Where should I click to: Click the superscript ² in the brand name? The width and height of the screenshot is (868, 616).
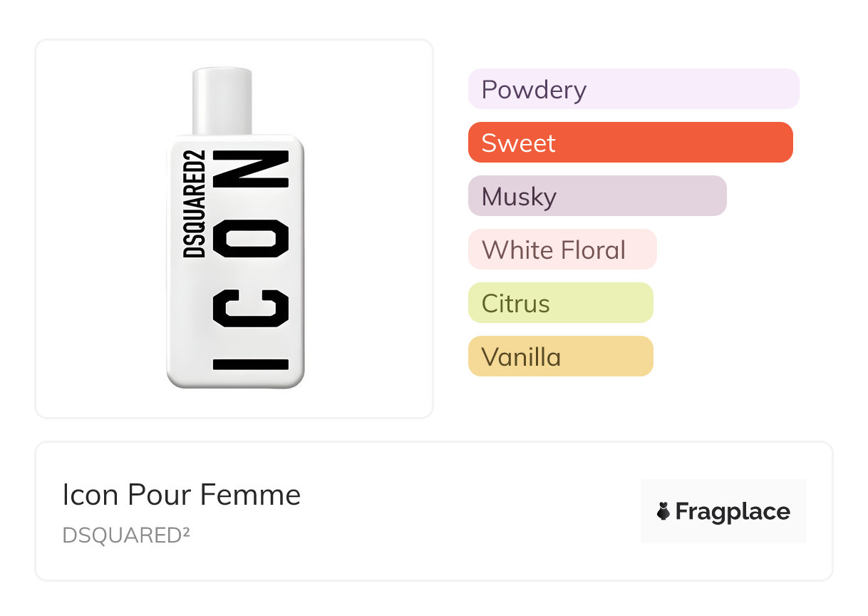point(186,530)
